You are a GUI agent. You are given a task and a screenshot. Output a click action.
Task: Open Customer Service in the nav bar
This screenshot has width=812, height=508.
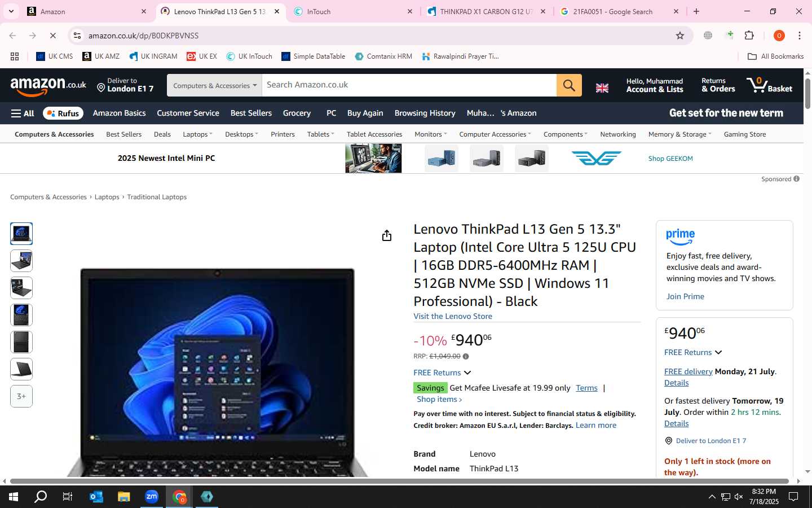[x=188, y=113]
